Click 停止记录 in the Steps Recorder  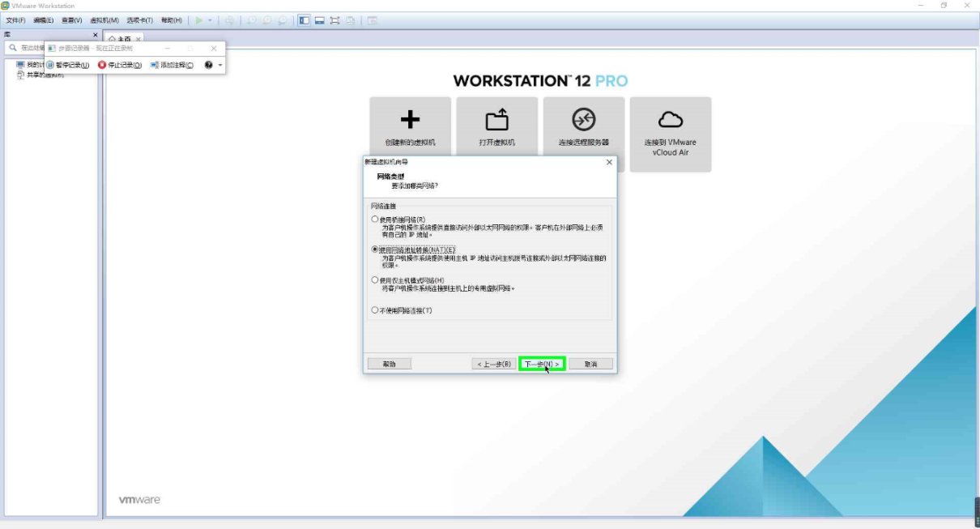tap(120, 65)
